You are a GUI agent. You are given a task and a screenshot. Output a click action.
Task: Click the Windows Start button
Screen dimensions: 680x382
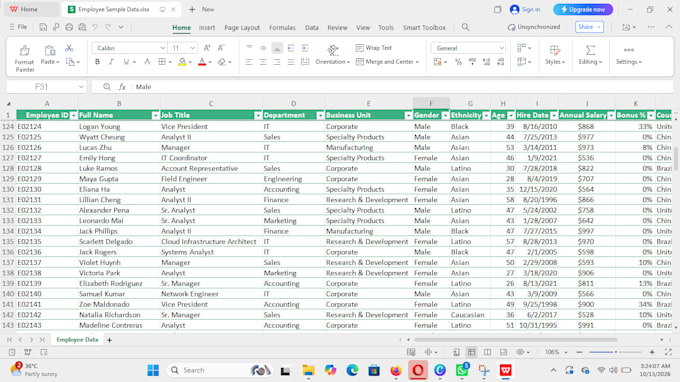coord(153,370)
